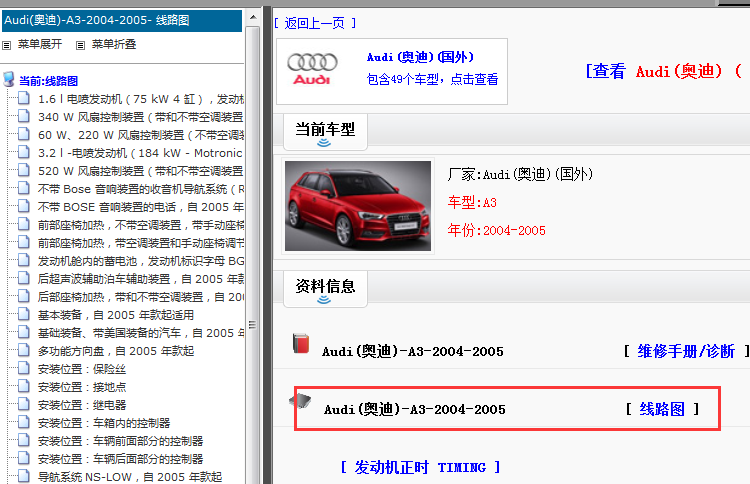Open the 当前车型 section tab
The image size is (750, 484).
pos(325,132)
